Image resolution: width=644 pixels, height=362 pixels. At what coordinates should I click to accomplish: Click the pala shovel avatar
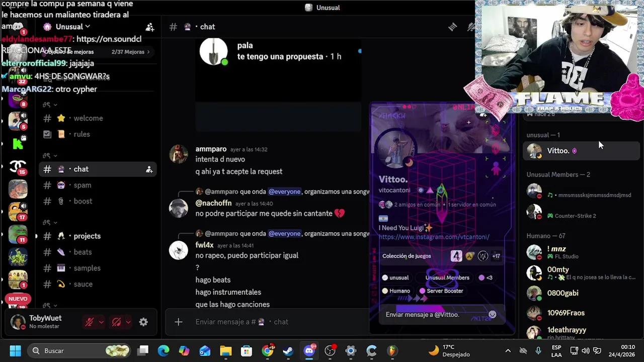214,51
